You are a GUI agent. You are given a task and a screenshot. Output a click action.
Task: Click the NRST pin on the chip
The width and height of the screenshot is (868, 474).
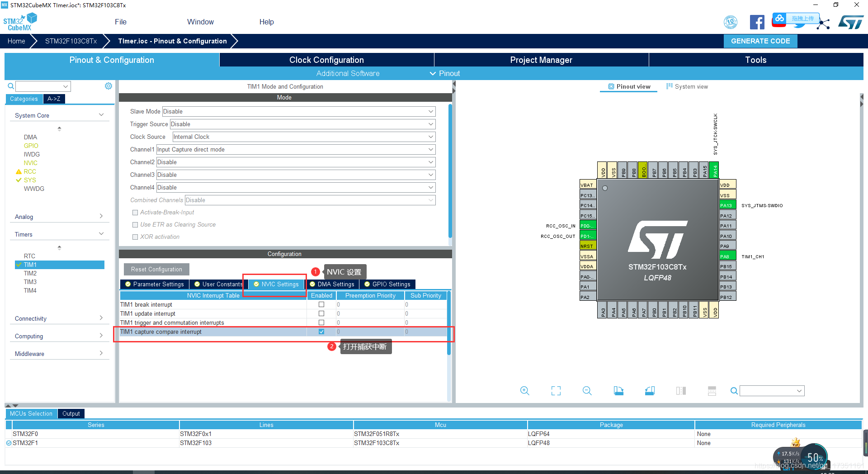588,246
